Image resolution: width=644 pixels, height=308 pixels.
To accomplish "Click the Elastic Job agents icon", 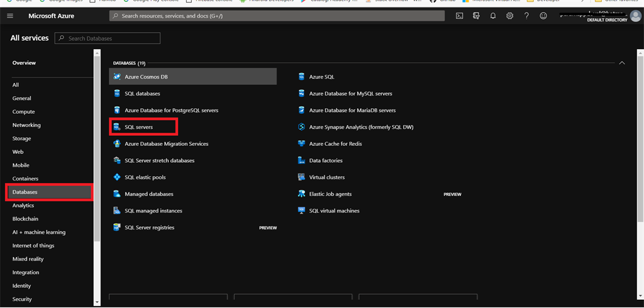I will tap(301, 194).
